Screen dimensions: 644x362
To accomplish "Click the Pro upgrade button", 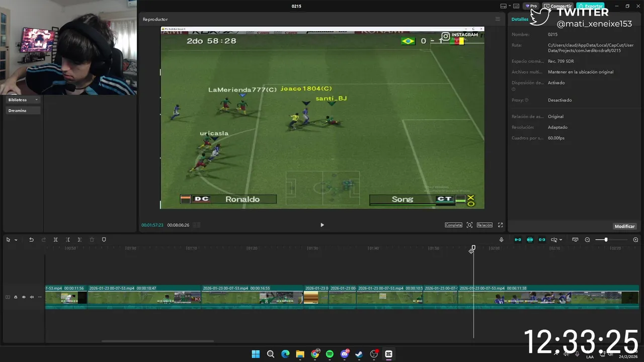I will pos(531,6).
